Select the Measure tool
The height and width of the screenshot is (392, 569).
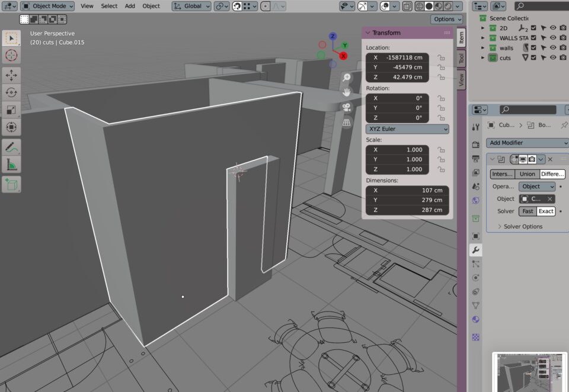11,165
